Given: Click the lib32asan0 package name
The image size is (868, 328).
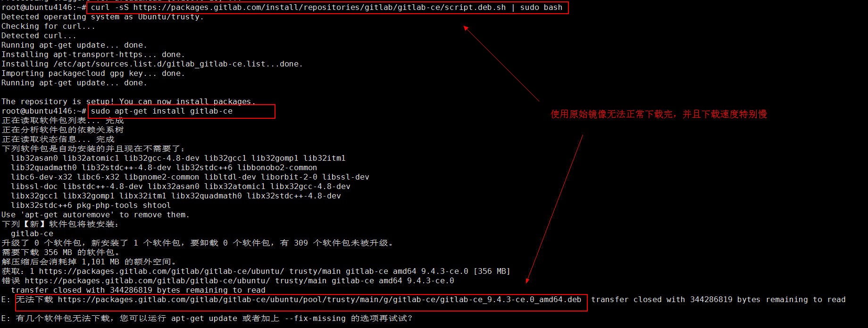Looking at the screenshot, I should (x=34, y=158).
